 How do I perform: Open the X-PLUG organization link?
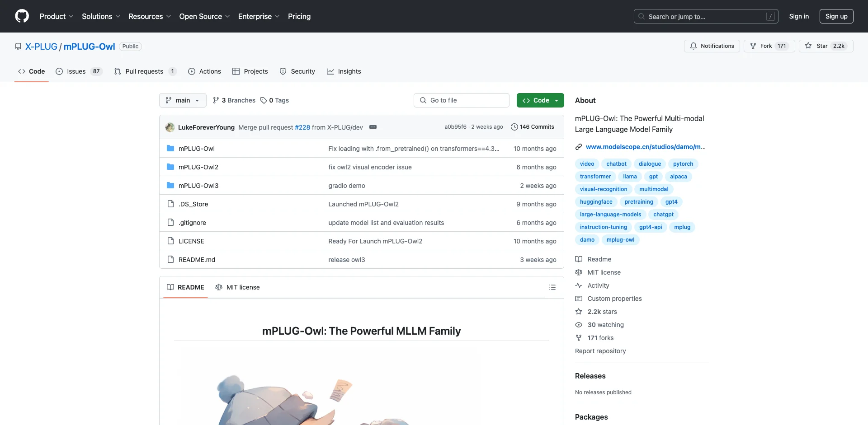tap(41, 47)
